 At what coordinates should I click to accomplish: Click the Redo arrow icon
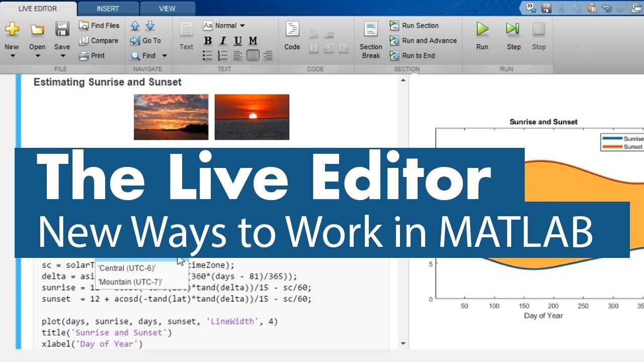[622, 8]
